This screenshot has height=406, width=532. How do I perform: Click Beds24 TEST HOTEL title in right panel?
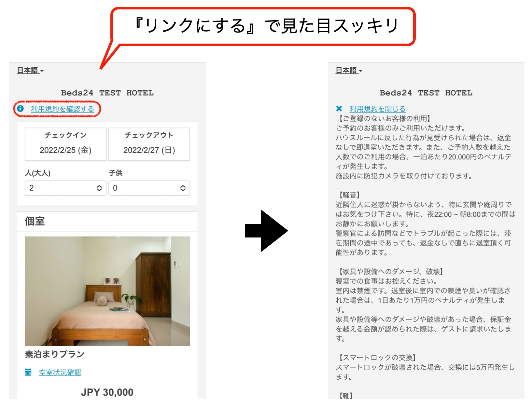(x=426, y=93)
